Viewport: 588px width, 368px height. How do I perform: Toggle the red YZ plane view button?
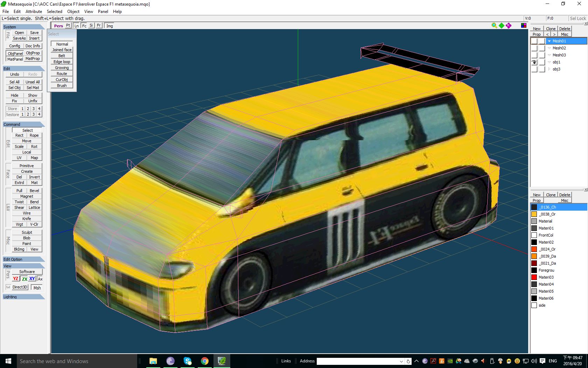16,279
